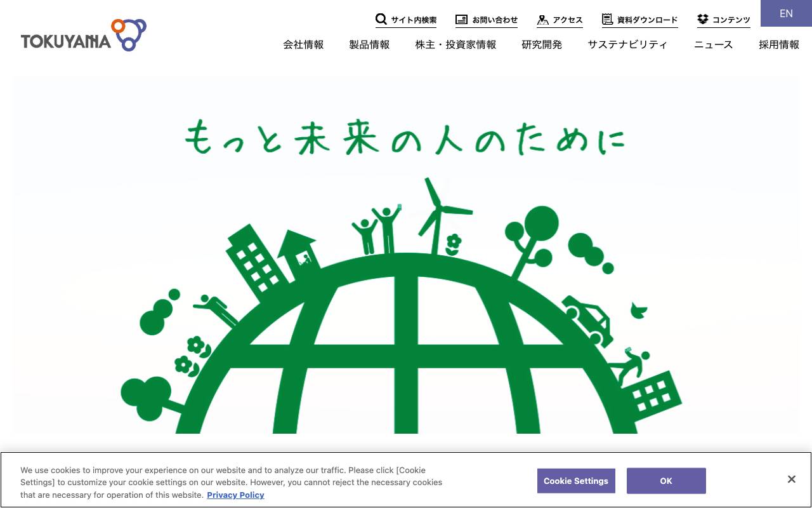
Task: Open the 研究開発 navigation menu
Action: [x=542, y=44]
